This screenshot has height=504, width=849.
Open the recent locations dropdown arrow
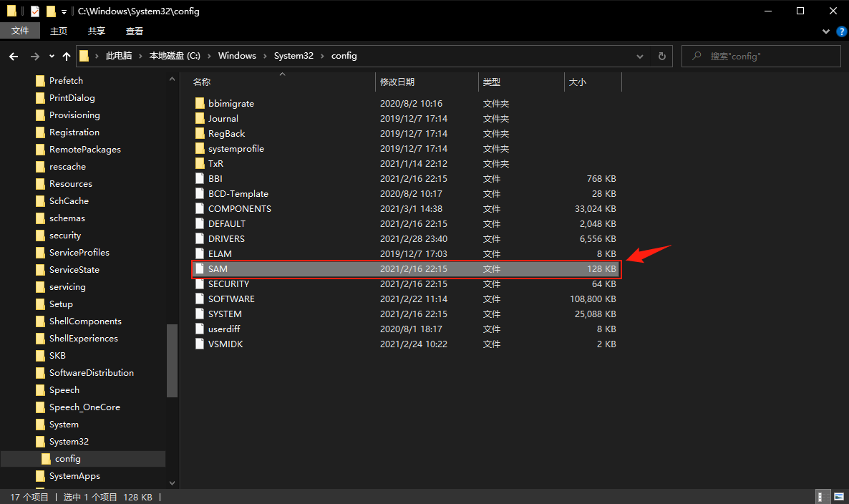click(x=52, y=57)
